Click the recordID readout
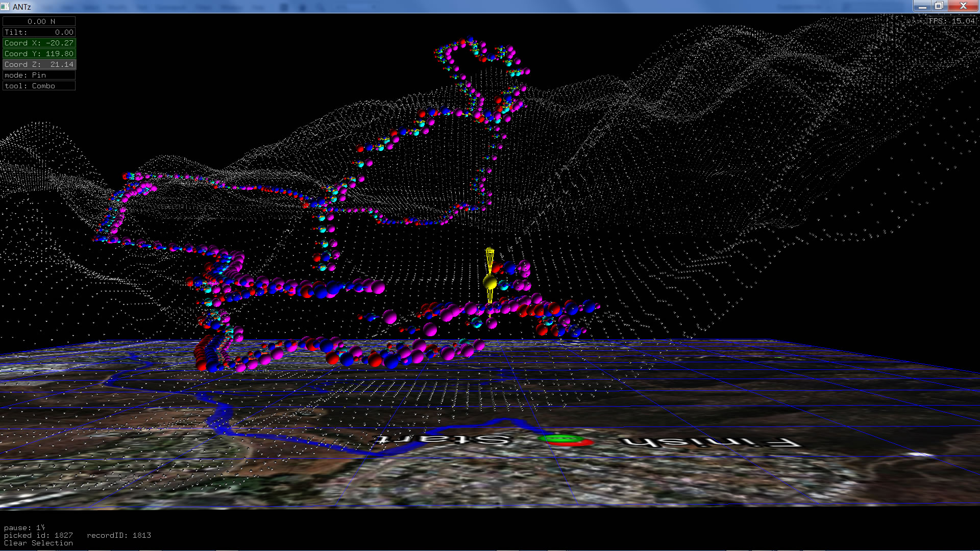 (x=118, y=535)
